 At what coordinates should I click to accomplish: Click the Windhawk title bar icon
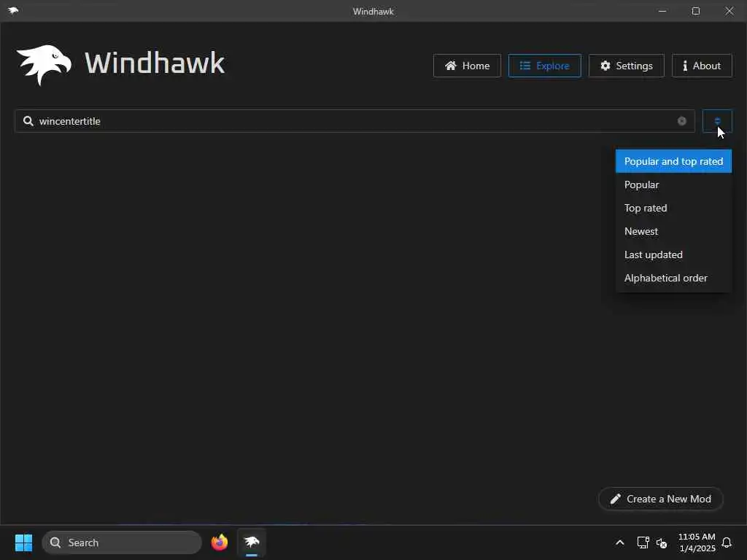13,10
